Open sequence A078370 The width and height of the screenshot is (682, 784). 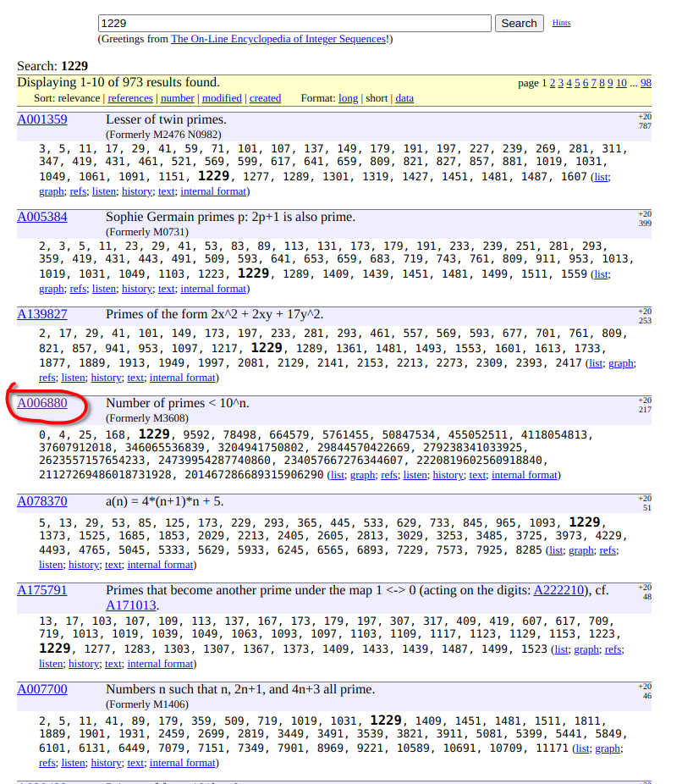pos(42,501)
